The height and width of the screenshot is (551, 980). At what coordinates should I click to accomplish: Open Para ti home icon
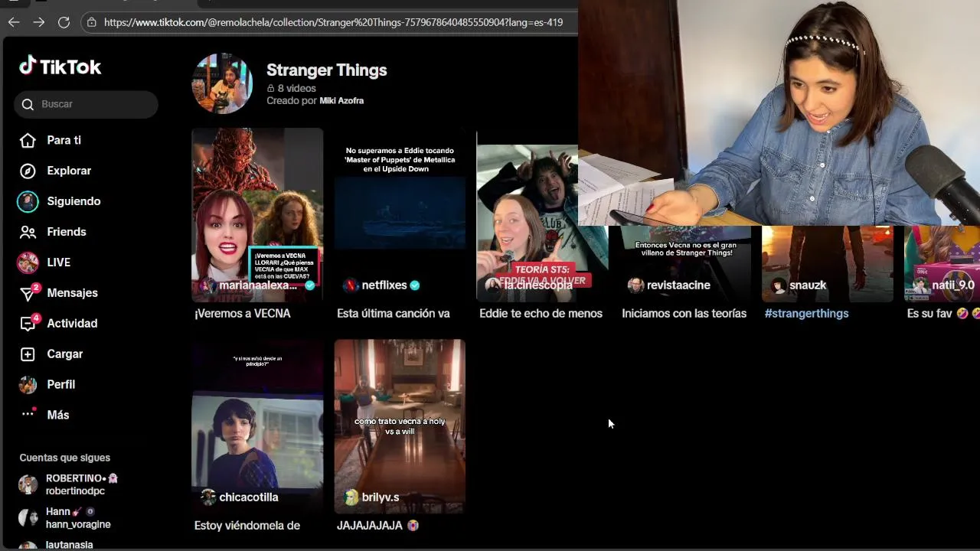28,140
